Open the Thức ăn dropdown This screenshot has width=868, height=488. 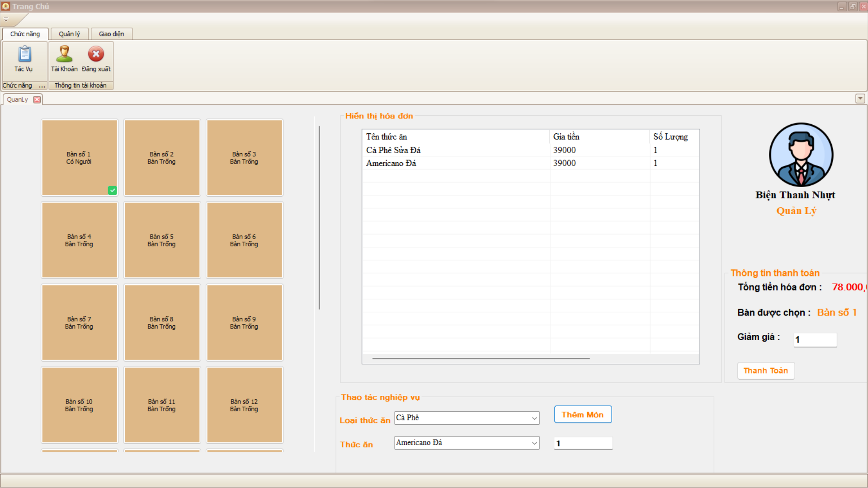point(534,443)
